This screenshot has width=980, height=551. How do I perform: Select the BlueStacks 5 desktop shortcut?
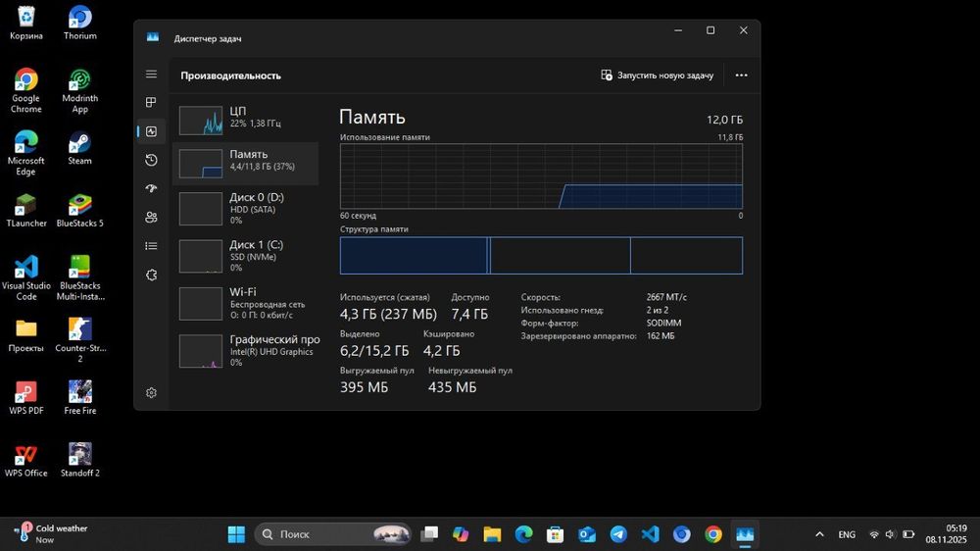click(80, 211)
